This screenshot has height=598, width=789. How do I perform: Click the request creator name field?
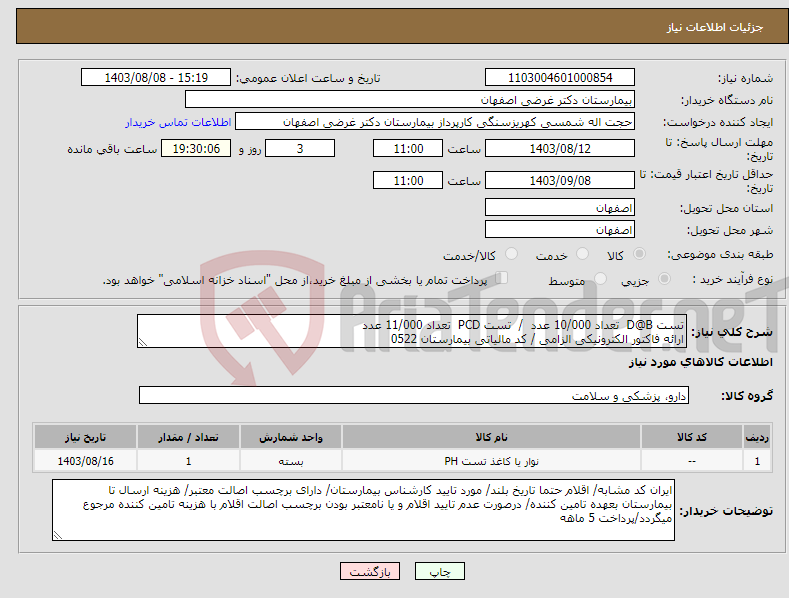tap(435, 121)
